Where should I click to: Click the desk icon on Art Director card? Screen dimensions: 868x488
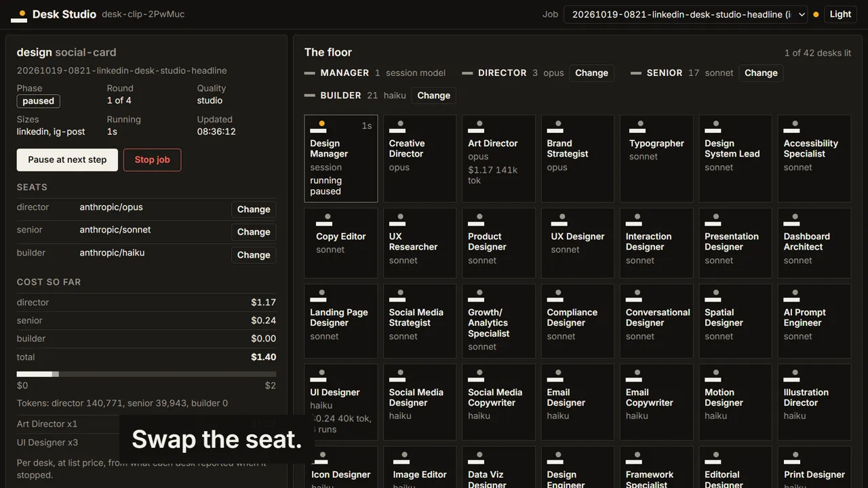click(x=476, y=127)
